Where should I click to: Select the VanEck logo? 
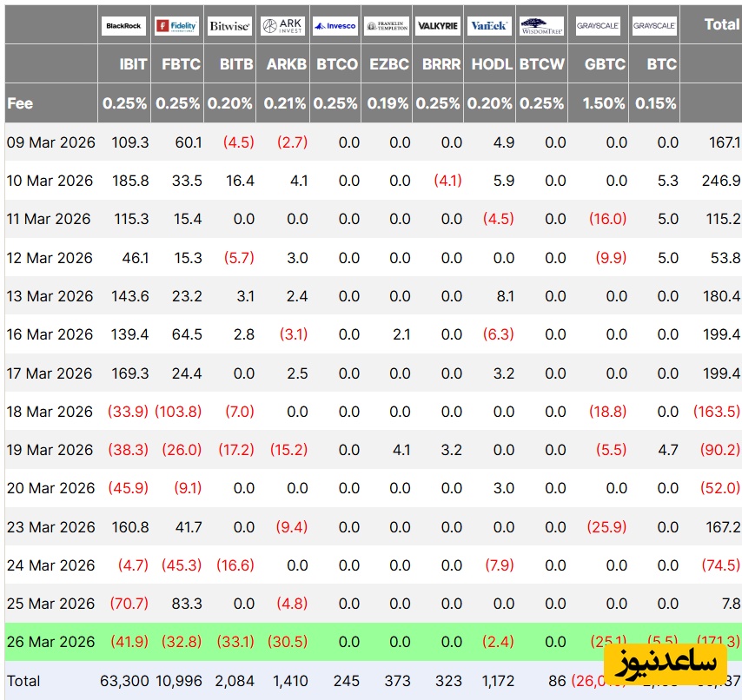[x=490, y=26]
